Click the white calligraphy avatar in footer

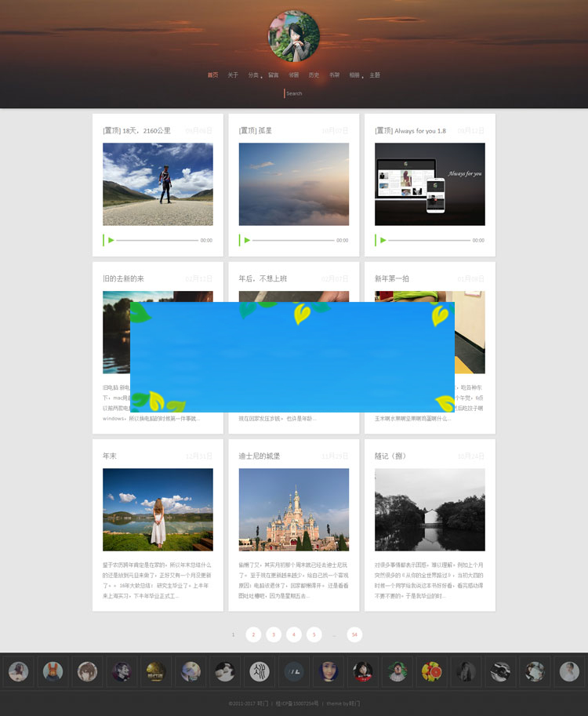pos(260,671)
